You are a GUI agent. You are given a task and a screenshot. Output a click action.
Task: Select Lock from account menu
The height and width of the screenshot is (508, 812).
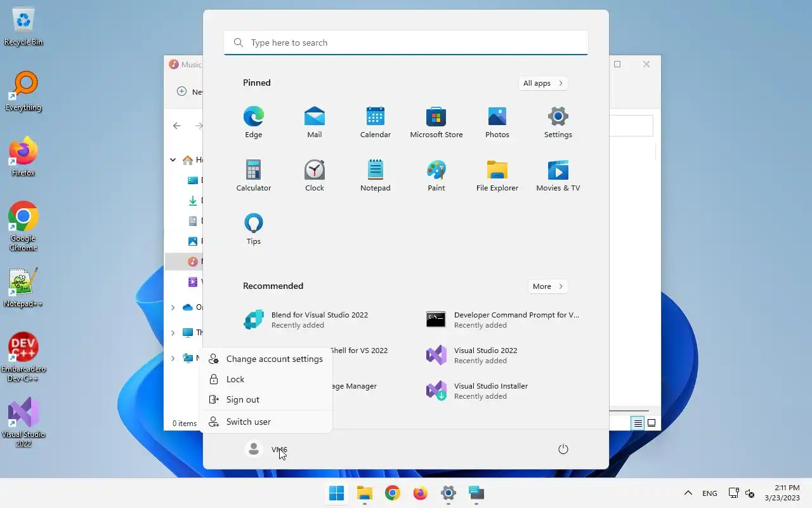[x=266, y=379]
